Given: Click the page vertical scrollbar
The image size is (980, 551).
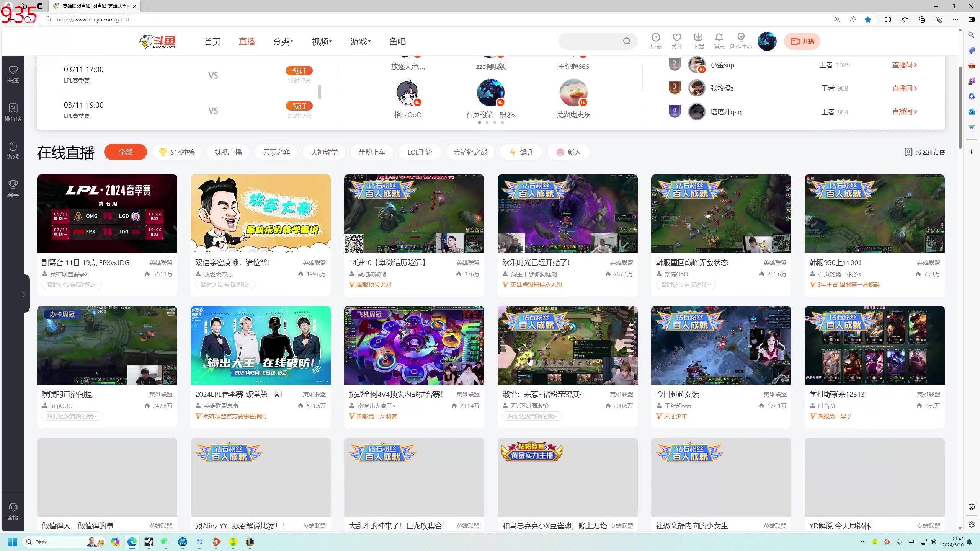Looking at the screenshot, I should pyautogui.click(x=960, y=107).
